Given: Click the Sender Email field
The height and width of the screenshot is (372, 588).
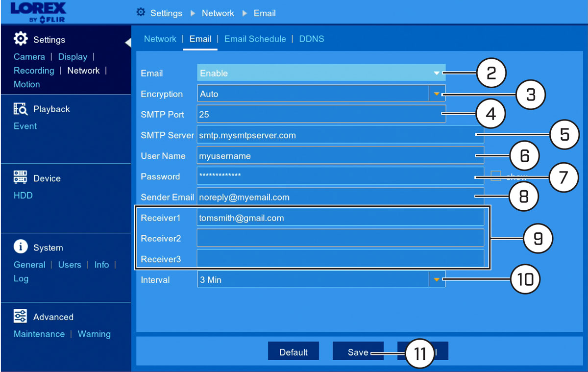Looking at the screenshot, I should pyautogui.click(x=341, y=197).
